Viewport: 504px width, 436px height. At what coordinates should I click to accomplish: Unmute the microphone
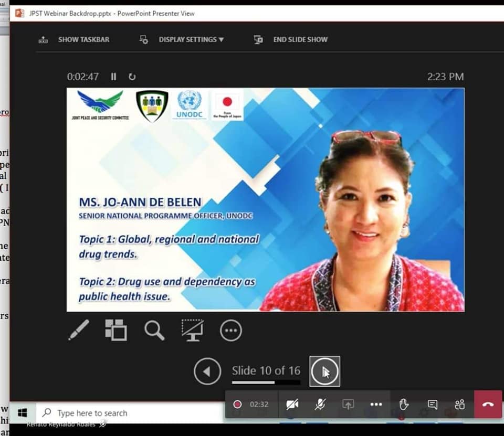click(x=320, y=404)
